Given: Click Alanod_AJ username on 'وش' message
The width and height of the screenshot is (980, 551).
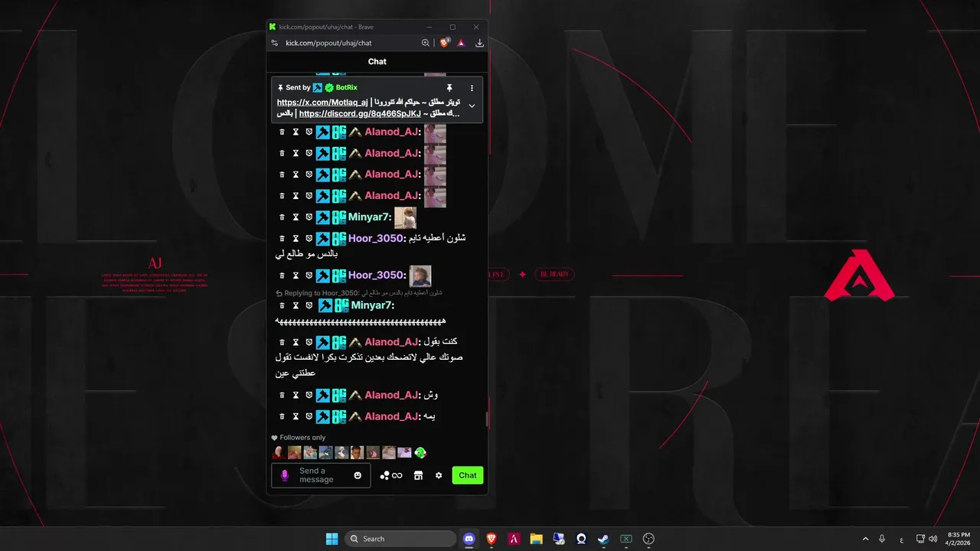Looking at the screenshot, I should tap(391, 396).
